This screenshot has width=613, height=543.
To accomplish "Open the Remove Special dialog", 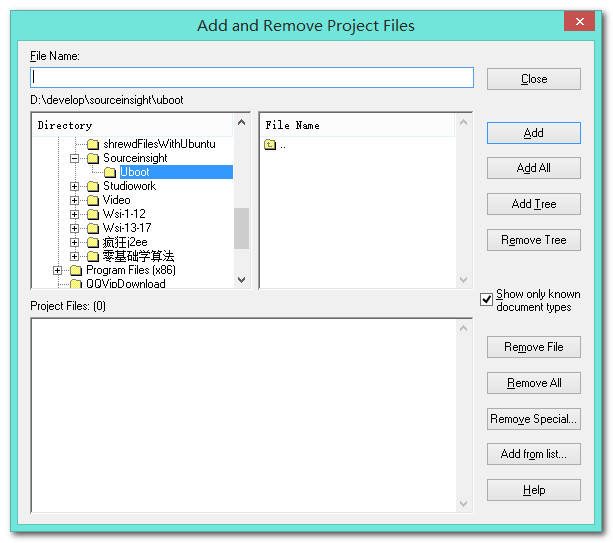I will click(x=533, y=419).
